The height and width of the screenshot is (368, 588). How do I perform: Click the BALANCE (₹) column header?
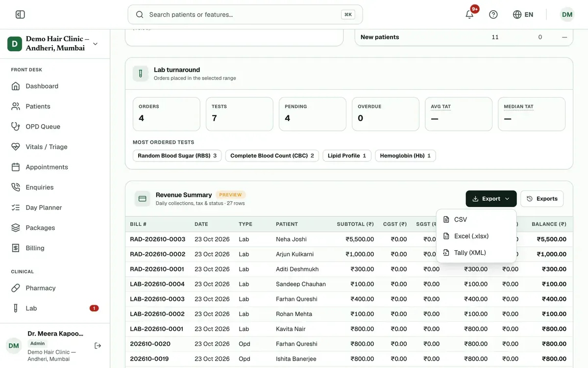point(549,224)
